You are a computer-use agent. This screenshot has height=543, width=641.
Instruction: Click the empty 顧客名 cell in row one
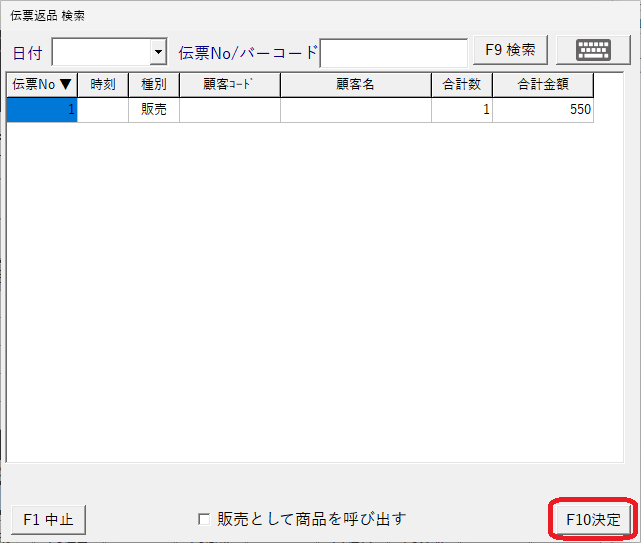coord(356,110)
